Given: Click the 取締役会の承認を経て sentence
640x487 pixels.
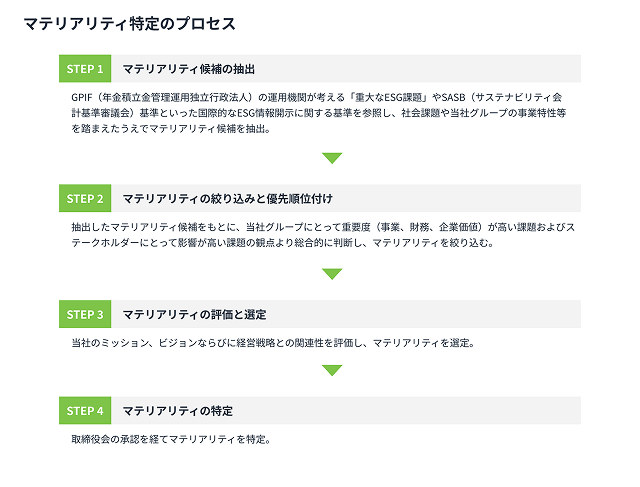Looking at the screenshot, I should [171, 439].
